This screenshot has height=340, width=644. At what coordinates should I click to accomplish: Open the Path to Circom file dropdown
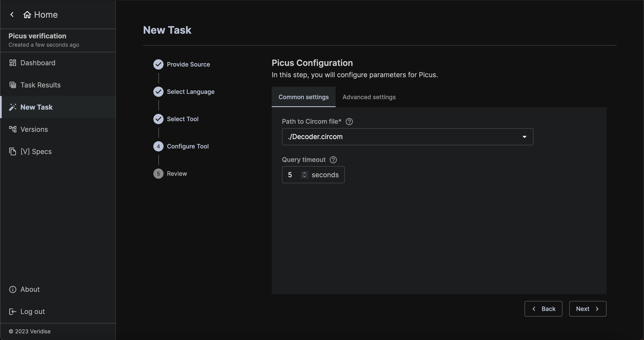tap(407, 137)
